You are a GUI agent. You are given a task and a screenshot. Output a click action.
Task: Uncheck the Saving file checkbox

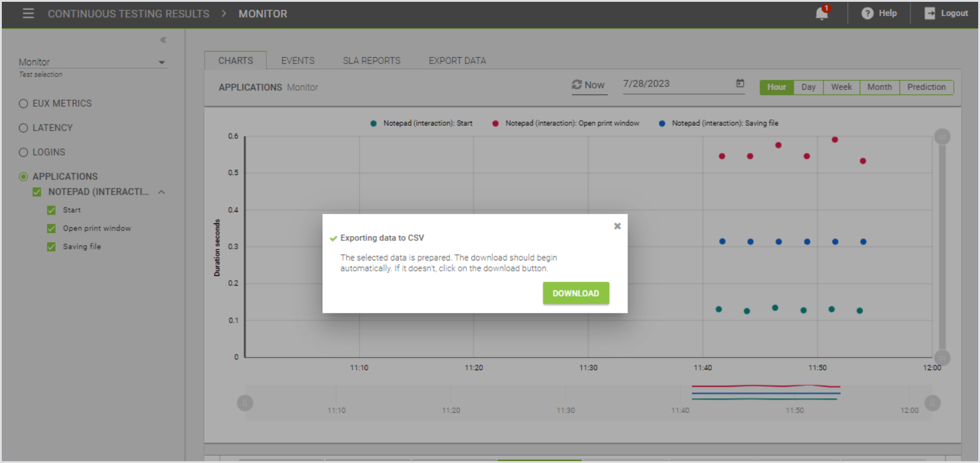coord(51,247)
